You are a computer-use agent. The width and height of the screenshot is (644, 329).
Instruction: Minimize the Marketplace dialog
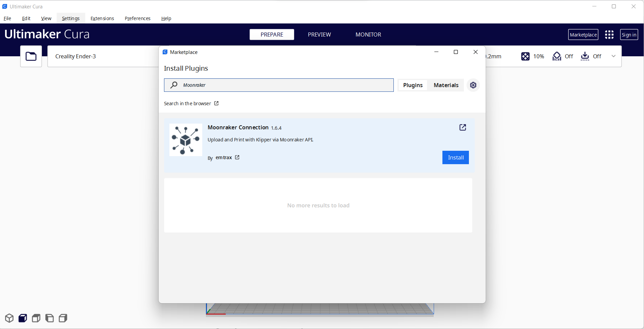(436, 52)
